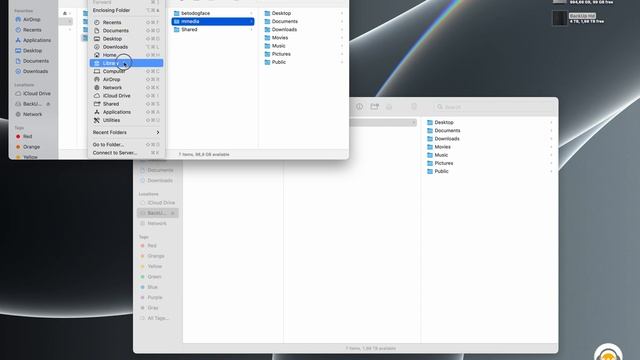Eject Backup drive in back window sidebar
This screenshot has width=640, height=360.
point(173,213)
